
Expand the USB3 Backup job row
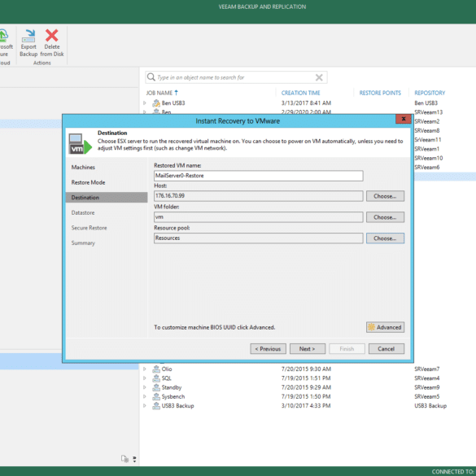tap(145, 406)
